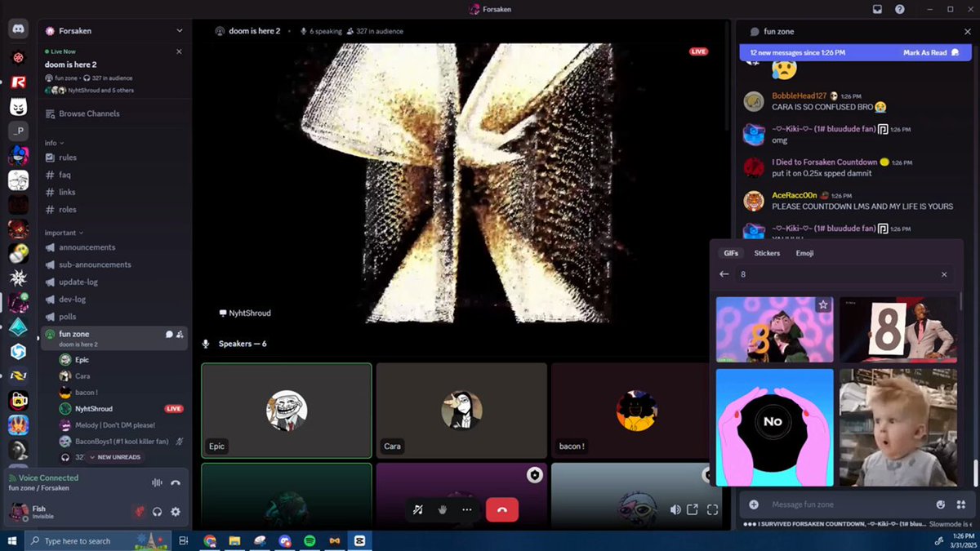Open the emoji picker in message box
This screenshot has width=980, height=551.
tap(941, 504)
